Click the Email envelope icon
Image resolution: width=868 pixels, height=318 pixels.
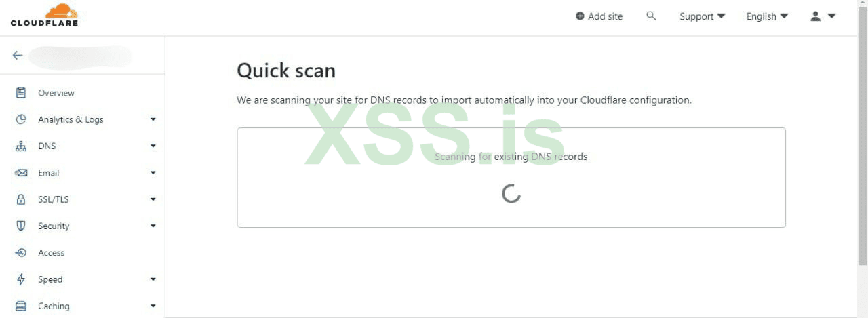21,173
